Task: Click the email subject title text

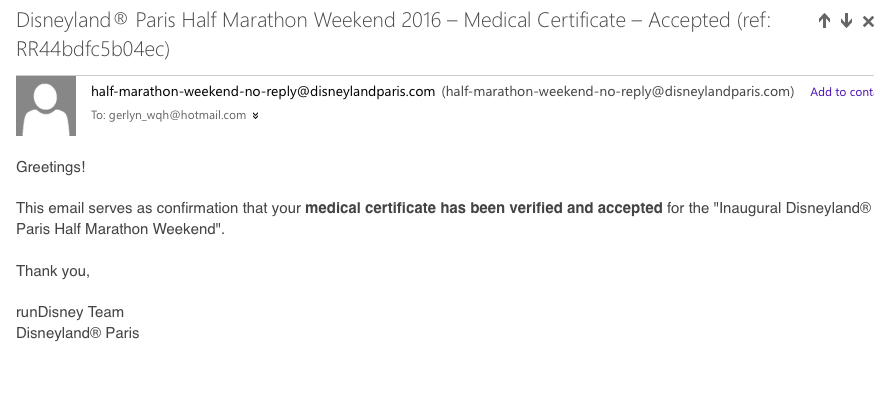Action: (394, 34)
